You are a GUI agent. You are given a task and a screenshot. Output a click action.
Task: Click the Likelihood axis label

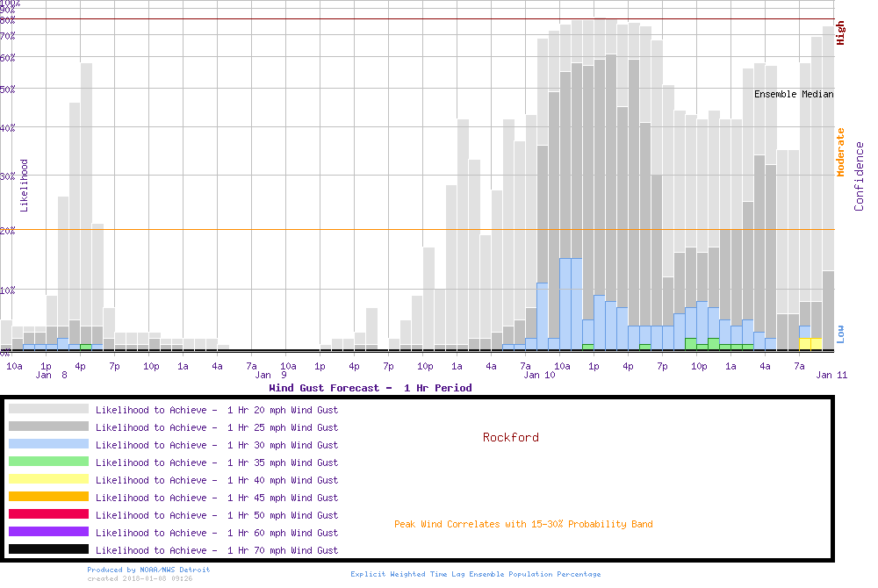25,185
